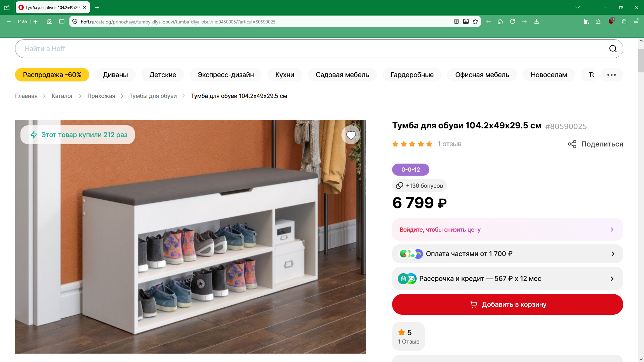Click the search magnifier icon in Hoff search
Screen dimensions: 644x362
[x=613, y=49]
